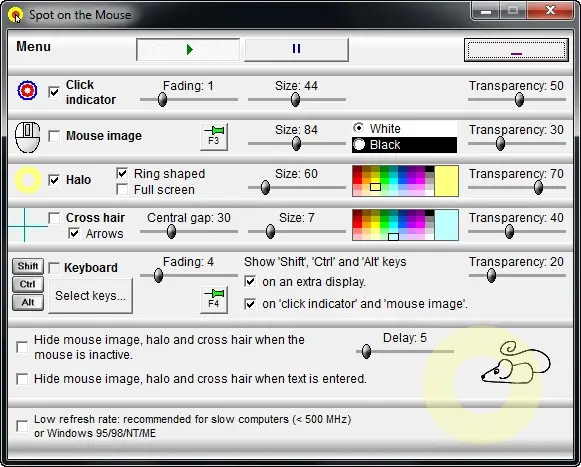Pick a color from the cross hair palette

[393, 225]
